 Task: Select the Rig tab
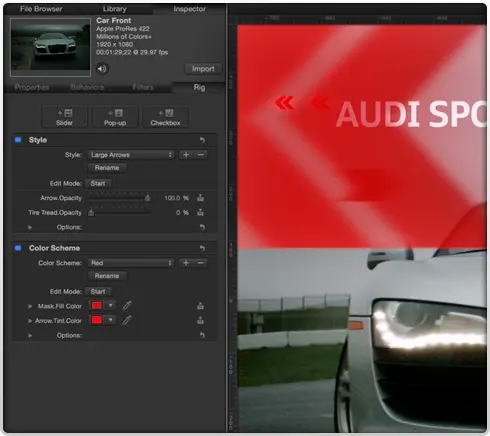tap(199, 87)
